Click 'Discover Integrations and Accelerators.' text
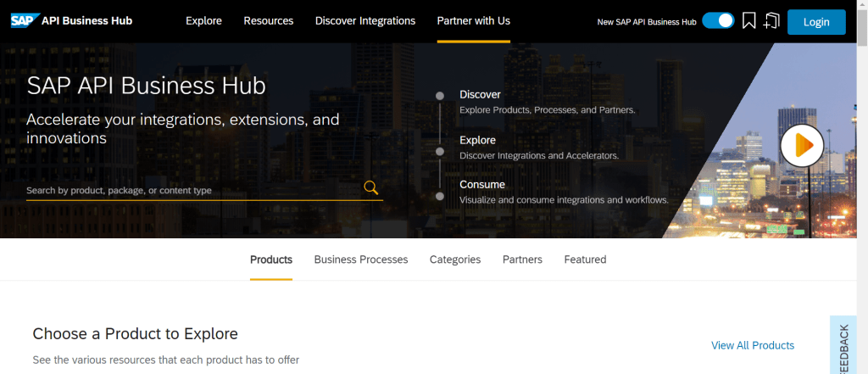 (x=539, y=156)
